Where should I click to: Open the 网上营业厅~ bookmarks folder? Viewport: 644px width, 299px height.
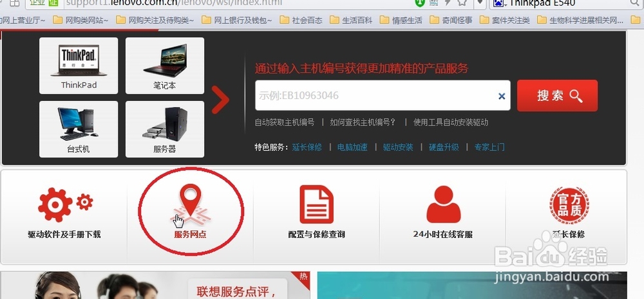pos(23,20)
